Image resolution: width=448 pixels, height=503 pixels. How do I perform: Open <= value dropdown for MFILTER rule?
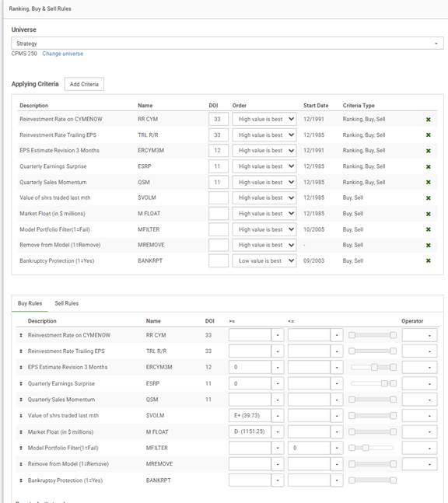pos(337,448)
